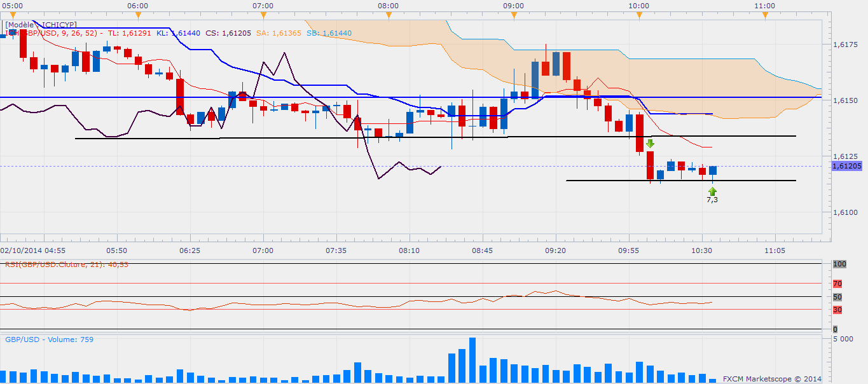
Task: Select the ICH(GBP/USD, 9, 26, 52) indicator label
Action: point(53,33)
